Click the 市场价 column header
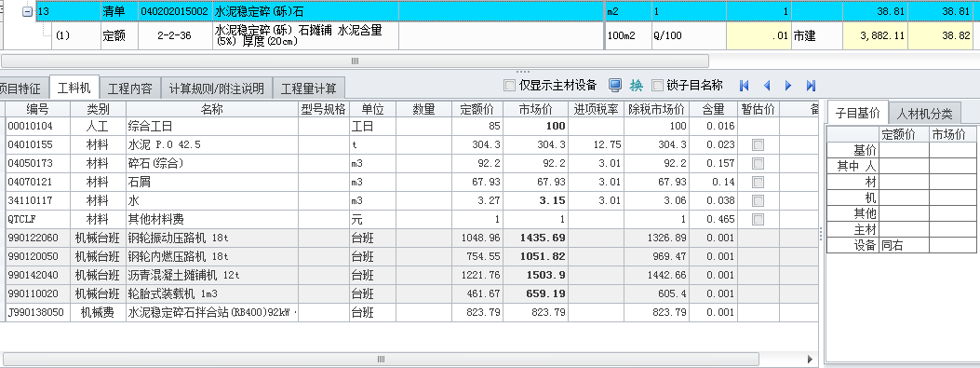Viewport: 980px width, 368px height. (x=535, y=109)
